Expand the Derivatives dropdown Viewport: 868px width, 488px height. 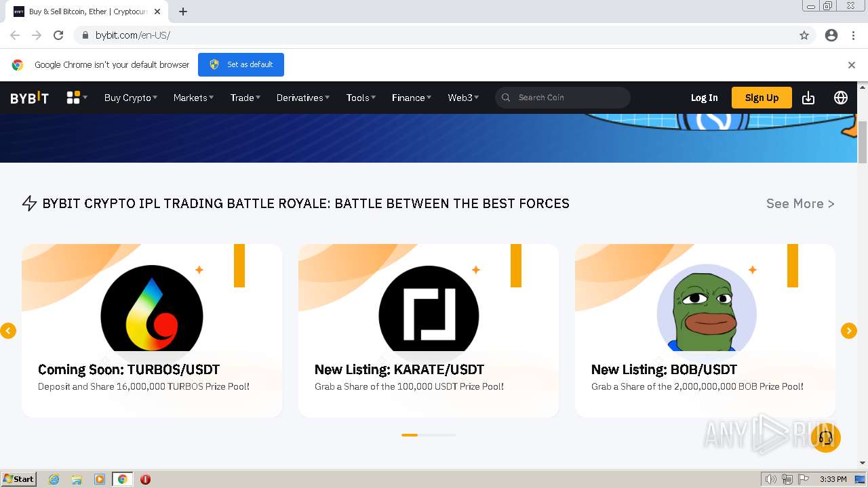(303, 98)
